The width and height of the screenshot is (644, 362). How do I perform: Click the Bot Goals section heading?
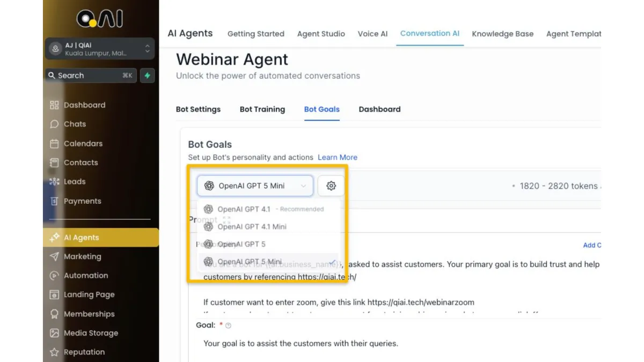click(x=210, y=144)
